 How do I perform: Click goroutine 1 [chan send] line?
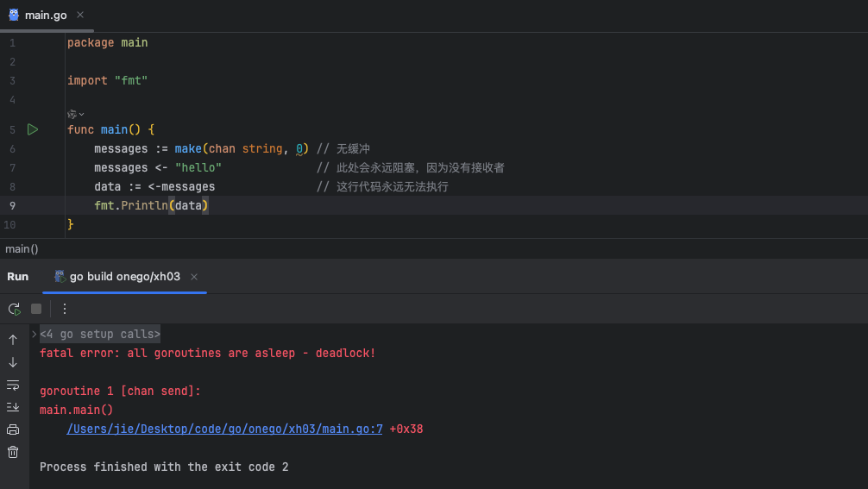tap(120, 391)
